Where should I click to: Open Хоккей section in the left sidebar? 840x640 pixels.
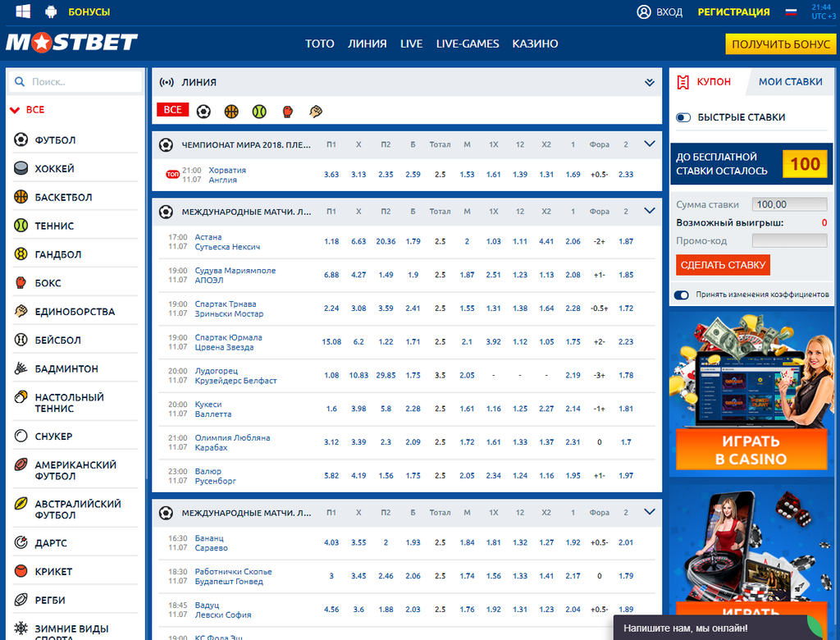tap(49, 167)
